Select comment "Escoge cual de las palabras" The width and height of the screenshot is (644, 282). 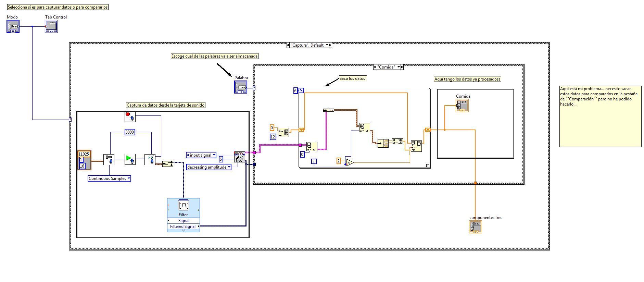pyautogui.click(x=215, y=56)
